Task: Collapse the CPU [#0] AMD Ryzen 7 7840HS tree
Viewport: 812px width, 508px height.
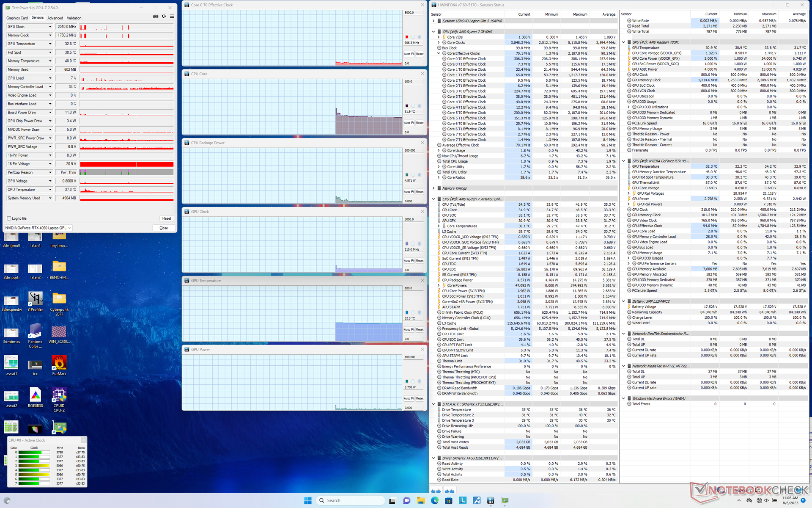Action: point(433,32)
